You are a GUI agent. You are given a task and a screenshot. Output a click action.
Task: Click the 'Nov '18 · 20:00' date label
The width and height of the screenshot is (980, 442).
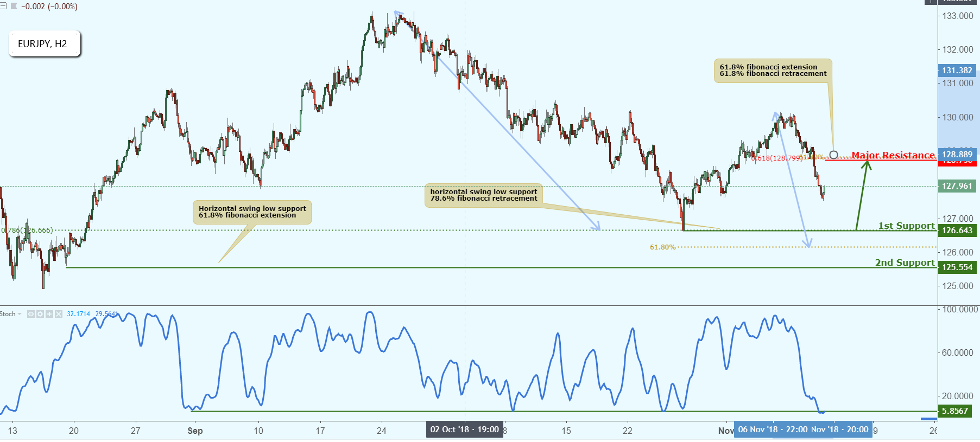840,430
